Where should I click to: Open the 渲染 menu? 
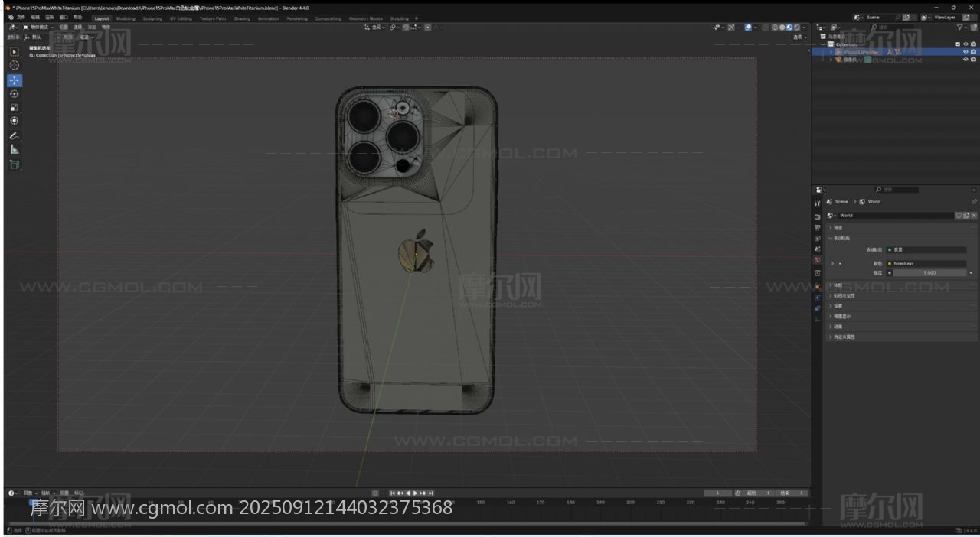pos(50,17)
